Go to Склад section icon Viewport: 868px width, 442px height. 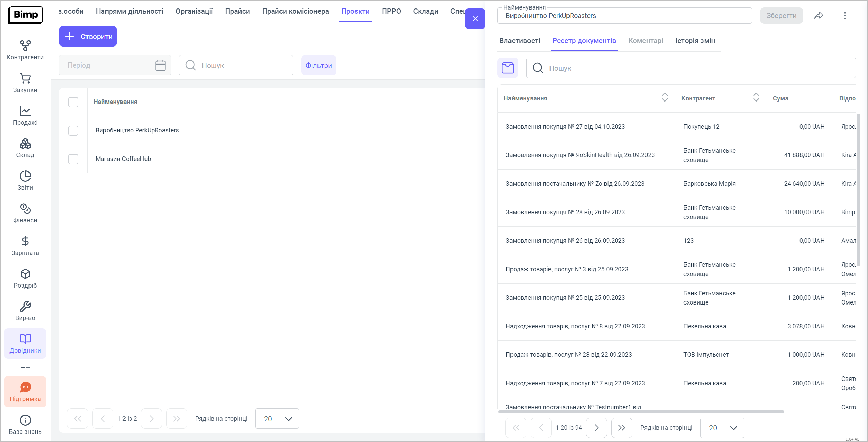click(25, 144)
